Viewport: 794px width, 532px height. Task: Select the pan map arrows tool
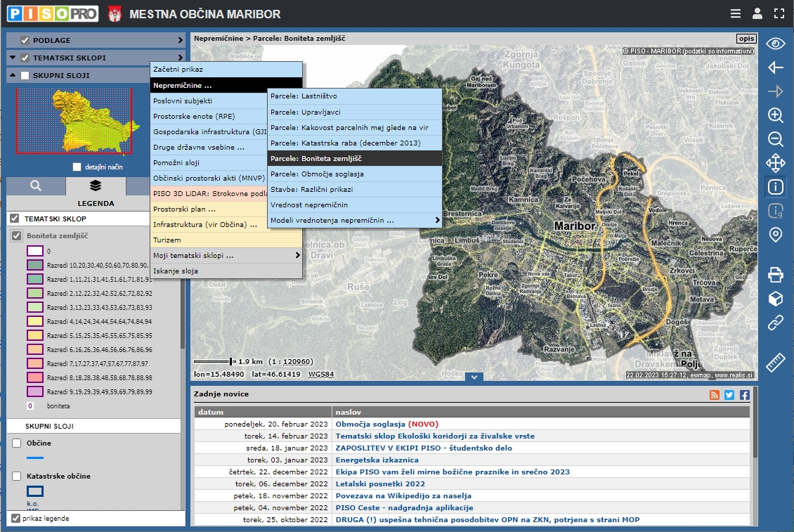775,163
